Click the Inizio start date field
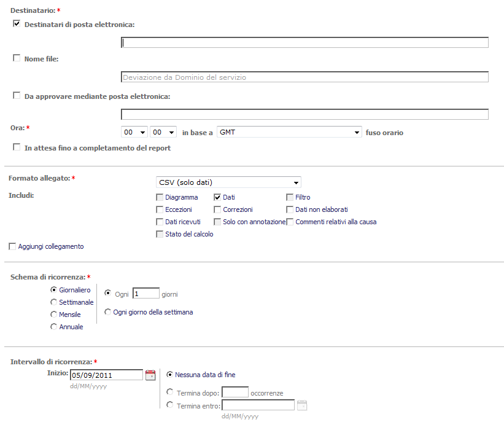Screen dimensions: 504x422 [106, 375]
